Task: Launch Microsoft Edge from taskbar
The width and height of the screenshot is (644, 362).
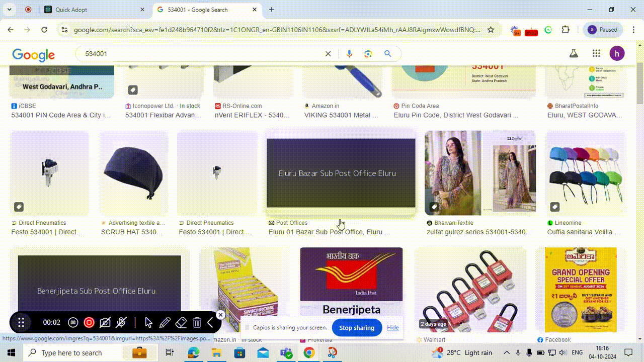Action: [193, 352]
